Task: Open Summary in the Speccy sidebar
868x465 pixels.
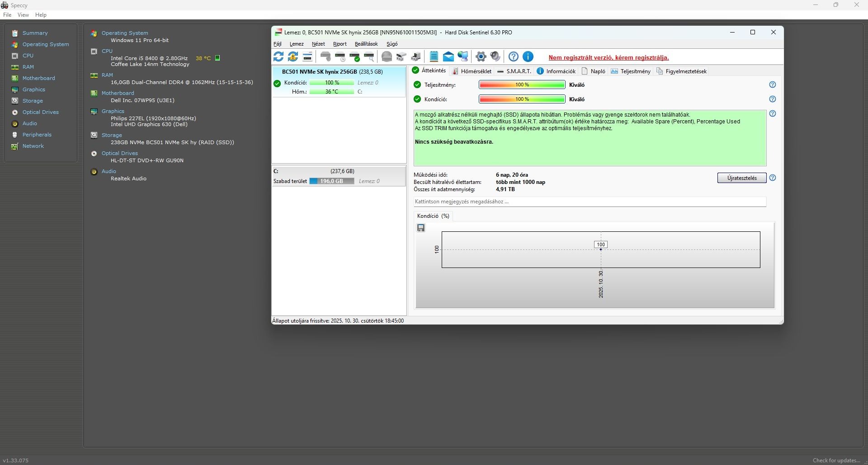Action: tap(35, 33)
